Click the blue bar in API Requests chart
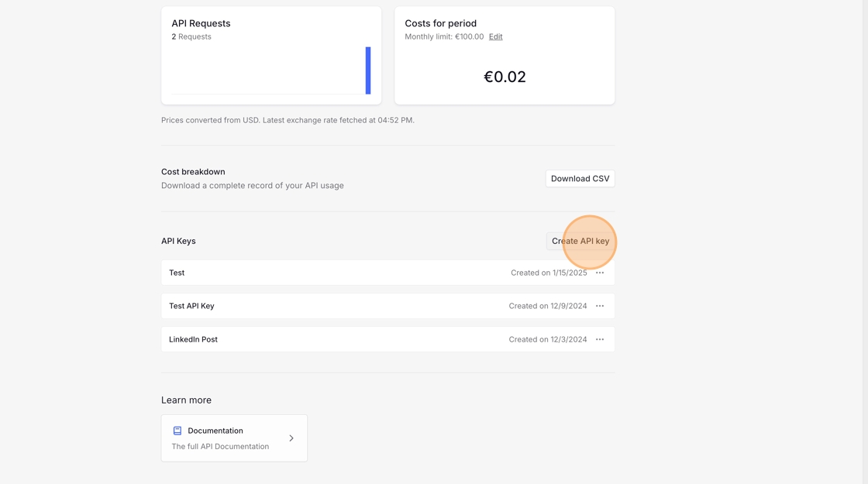The height and width of the screenshot is (484, 868). 368,70
